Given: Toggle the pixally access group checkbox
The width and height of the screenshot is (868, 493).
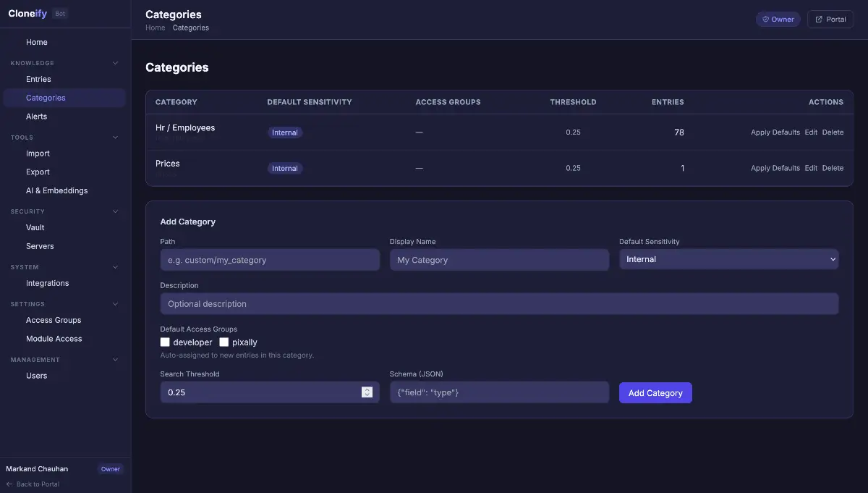Looking at the screenshot, I should tap(224, 342).
